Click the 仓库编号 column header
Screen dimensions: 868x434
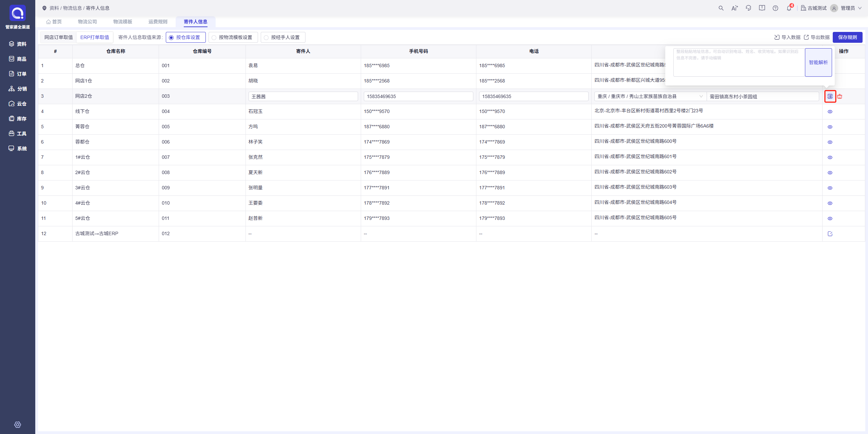pyautogui.click(x=202, y=51)
